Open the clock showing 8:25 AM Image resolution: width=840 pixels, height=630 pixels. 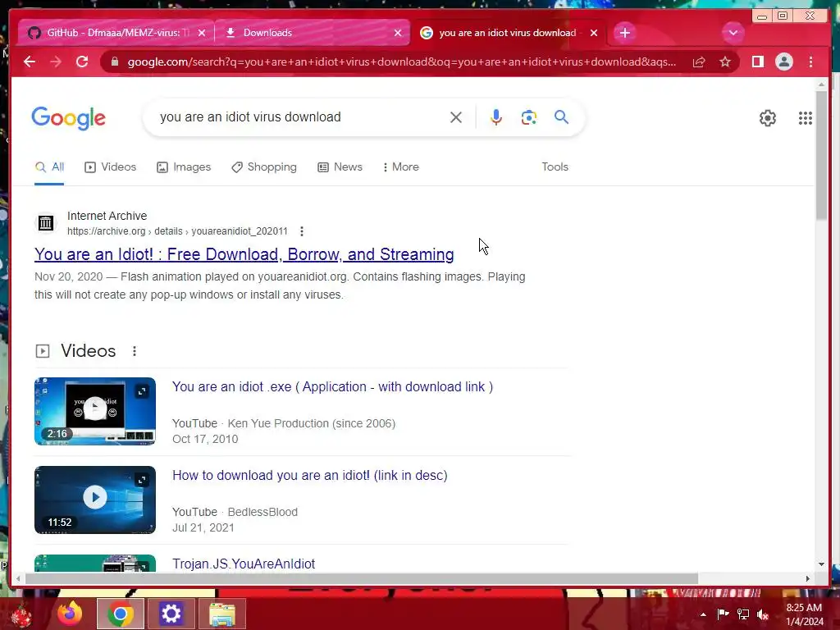(804, 614)
